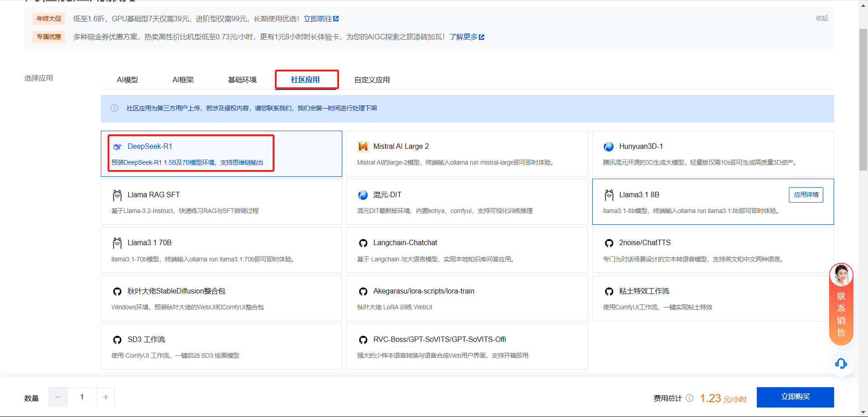Image resolution: width=868 pixels, height=417 pixels.
Task: Select the Mistral AI Large 2 title
Action: click(401, 147)
